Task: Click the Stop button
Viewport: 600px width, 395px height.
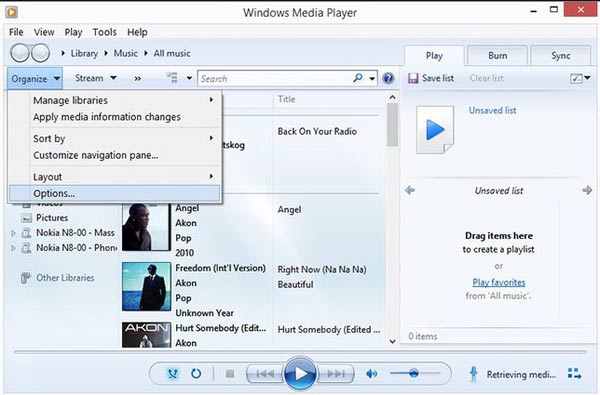Action: (230, 373)
